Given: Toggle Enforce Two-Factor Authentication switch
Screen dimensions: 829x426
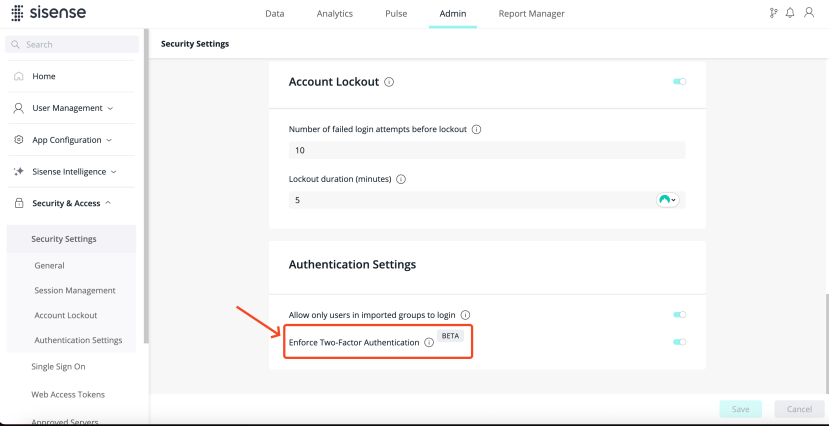Looking at the screenshot, I should (680, 342).
